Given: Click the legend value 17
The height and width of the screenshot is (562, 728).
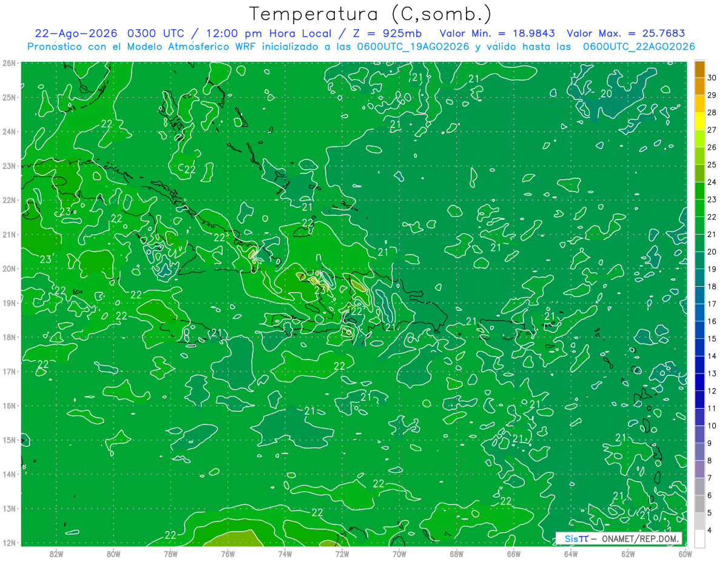Looking at the screenshot, I should point(712,304).
